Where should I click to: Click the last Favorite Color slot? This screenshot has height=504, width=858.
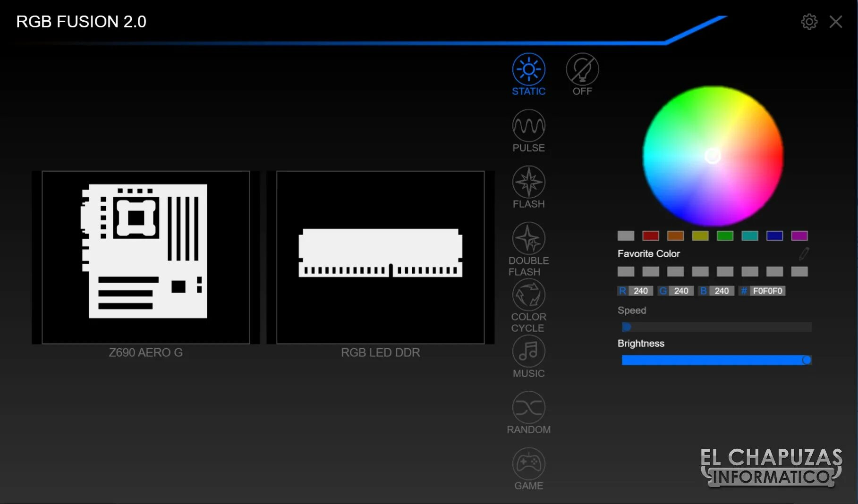tap(799, 271)
